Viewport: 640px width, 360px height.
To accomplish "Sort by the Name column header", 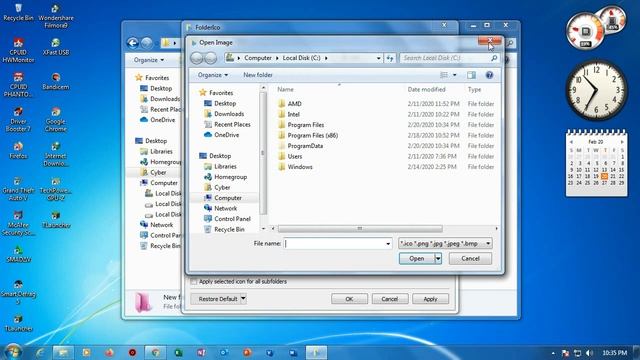I will pyautogui.click(x=285, y=89).
